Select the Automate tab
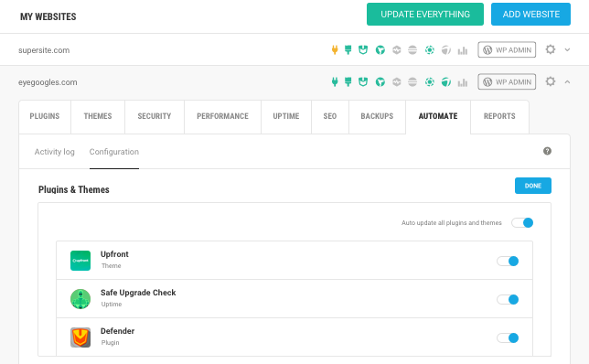Screen dimensions: 589x364 438,116
